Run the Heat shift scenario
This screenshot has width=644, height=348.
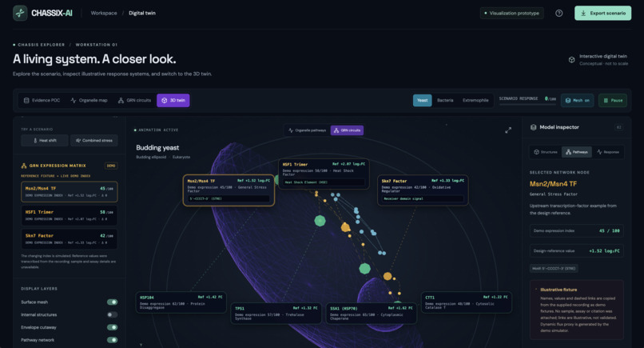click(45, 140)
